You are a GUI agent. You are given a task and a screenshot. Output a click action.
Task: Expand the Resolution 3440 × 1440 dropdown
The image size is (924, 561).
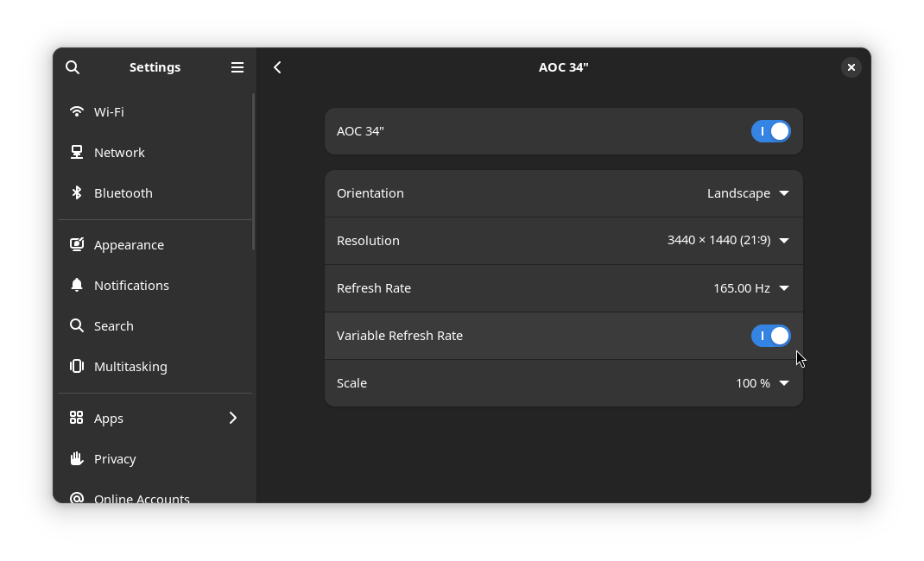[x=728, y=241]
